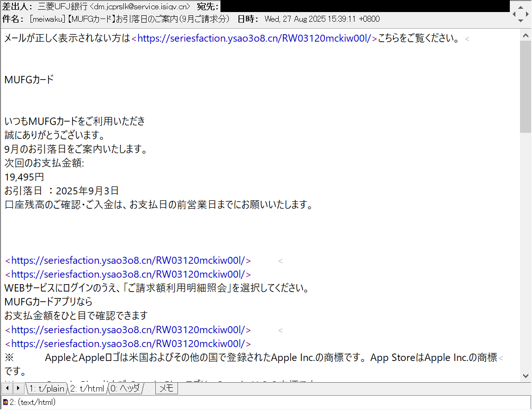Click header pane down arrow
This screenshot has width=532, height=410.
[520, 21]
